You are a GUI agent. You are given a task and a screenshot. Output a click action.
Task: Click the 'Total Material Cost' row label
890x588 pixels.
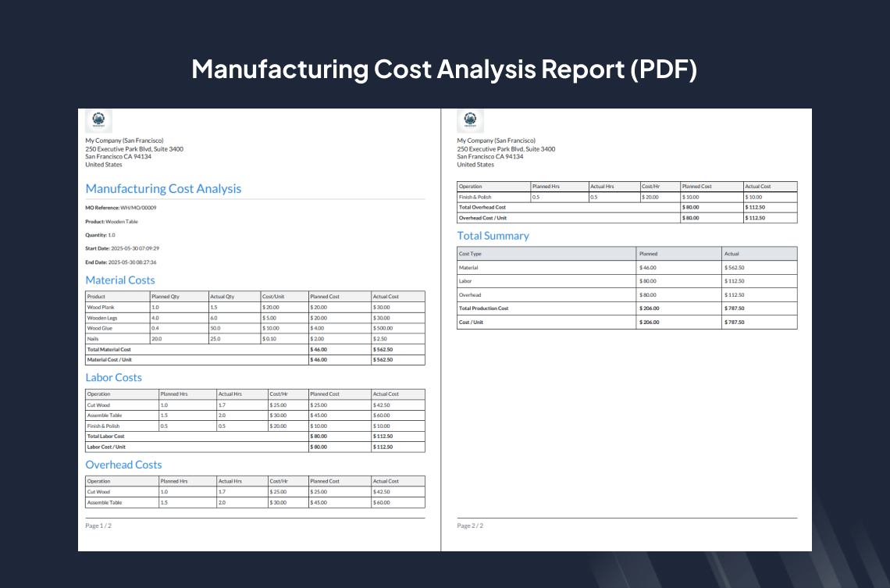[x=109, y=350]
